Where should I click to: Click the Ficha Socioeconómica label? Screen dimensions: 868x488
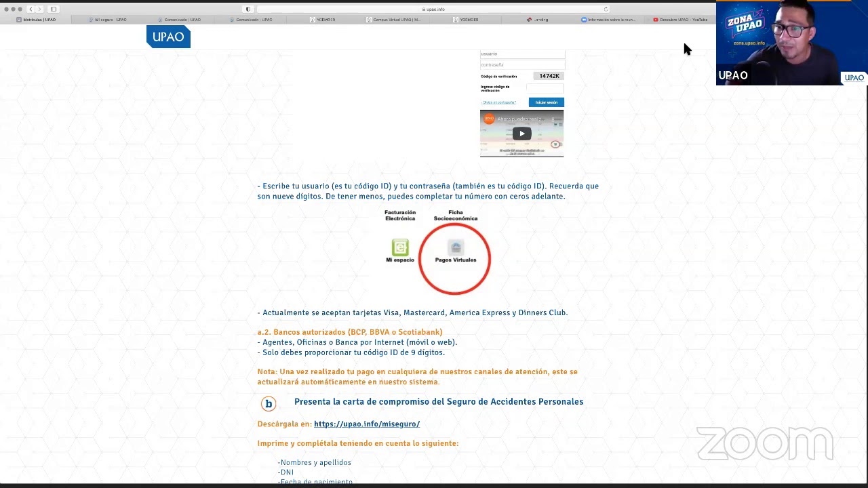(456, 216)
